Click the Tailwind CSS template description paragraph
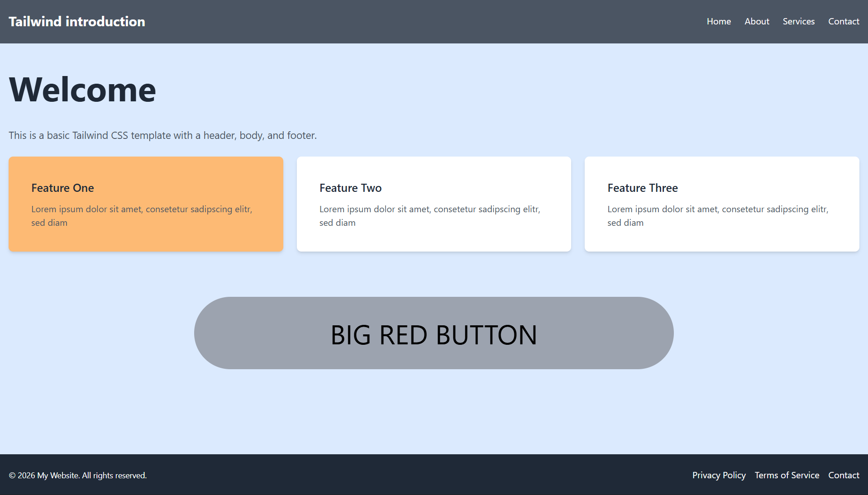The image size is (868, 495). 162,135
